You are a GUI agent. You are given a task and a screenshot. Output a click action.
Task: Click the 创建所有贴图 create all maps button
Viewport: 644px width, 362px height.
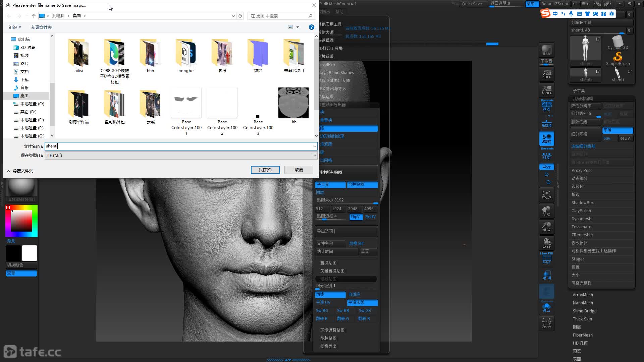pyautogui.click(x=346, y=173)
